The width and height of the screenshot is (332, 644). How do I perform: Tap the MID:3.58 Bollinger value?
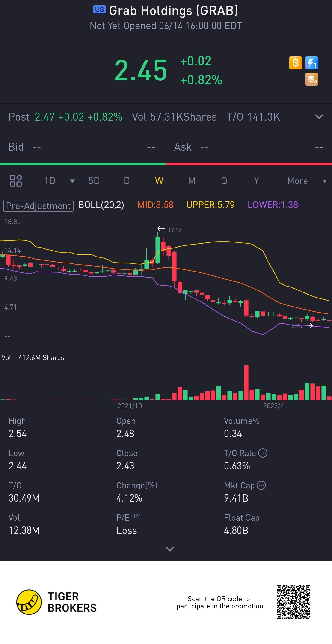(155, 205)
